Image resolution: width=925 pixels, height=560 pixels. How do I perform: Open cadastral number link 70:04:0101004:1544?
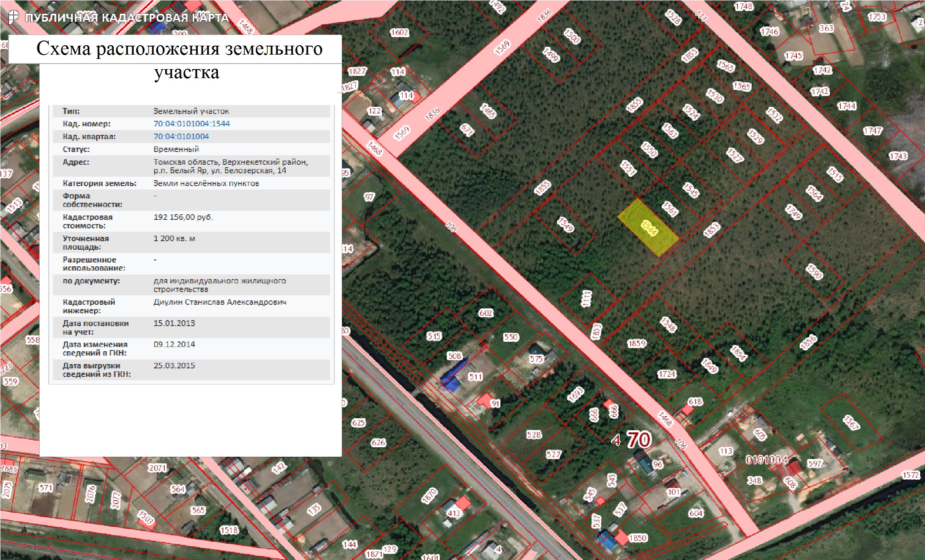(x=191, y=124)
